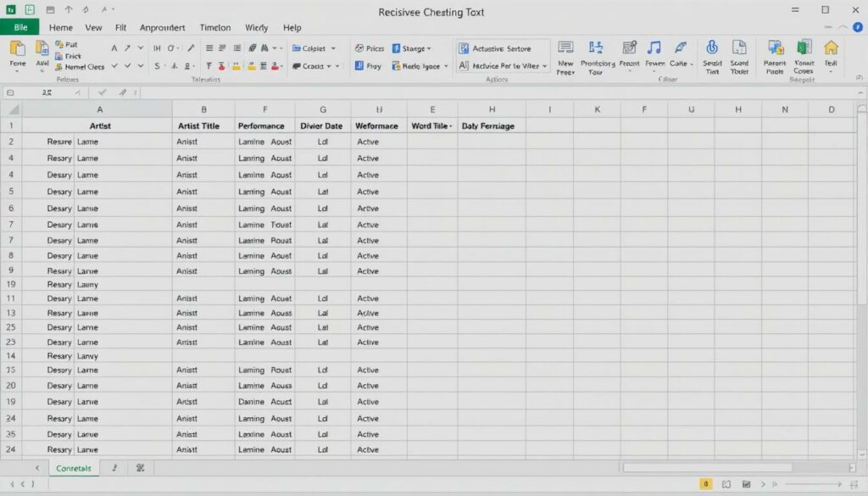Image resolution: width=868 pixels, height=496 pixels.
Task: Select the Resary Lanvy cell in row 14
Action: click(97, 356)
